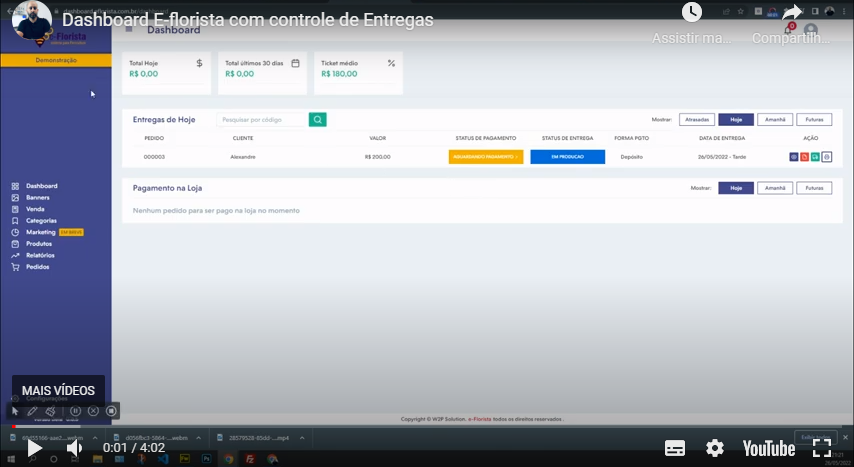Click the hamburger menu next to the Dashboard heading
Viewport: 854px width, 467px height.
(129, 29)
